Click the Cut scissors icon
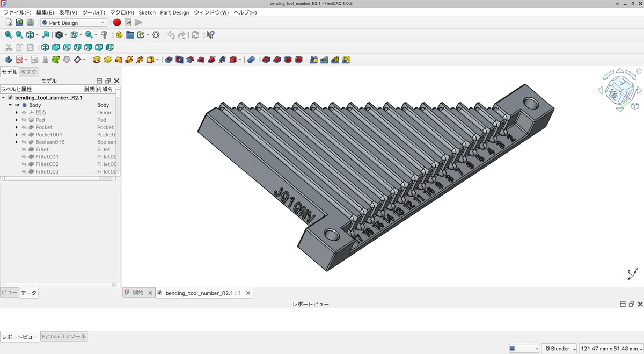644x354 pixels. tap(9, 47)
